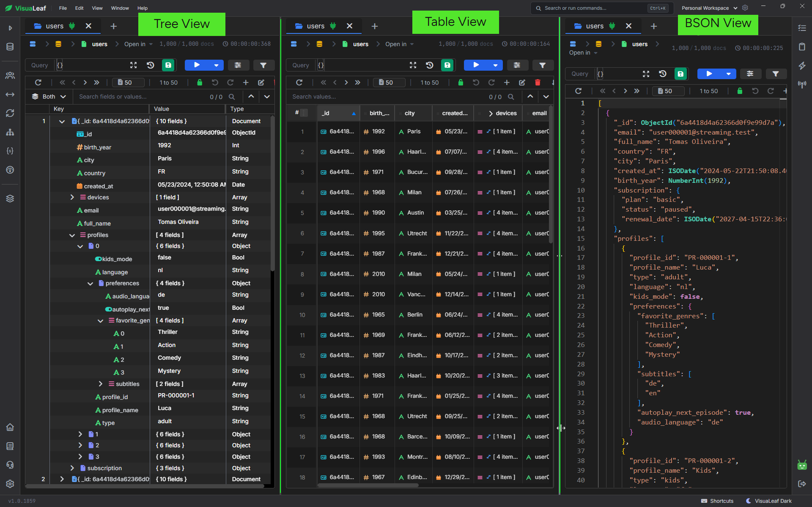
Task: Open the layers icon in left sidebar
Action: [10, 198]
